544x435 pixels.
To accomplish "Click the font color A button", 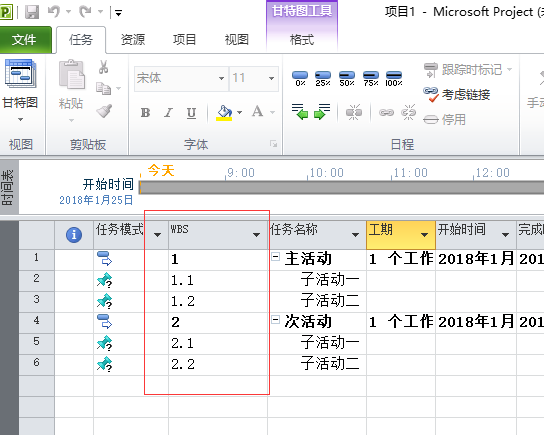I will [x=257, y=112].
